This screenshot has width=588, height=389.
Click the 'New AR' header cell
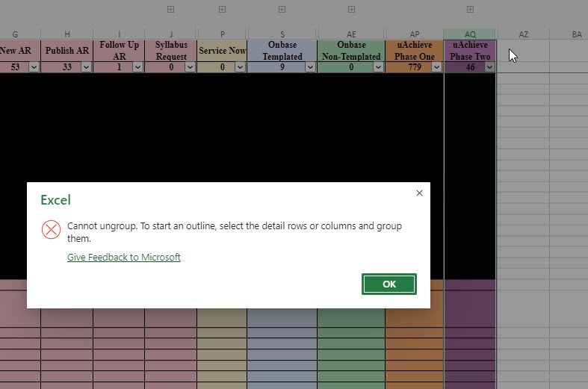pos(20,51)
